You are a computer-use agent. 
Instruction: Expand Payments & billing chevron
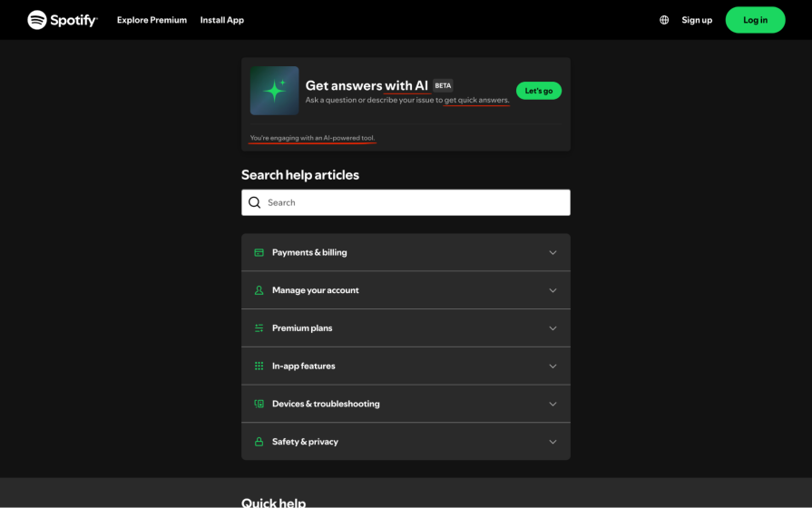[x=553, y=253]
